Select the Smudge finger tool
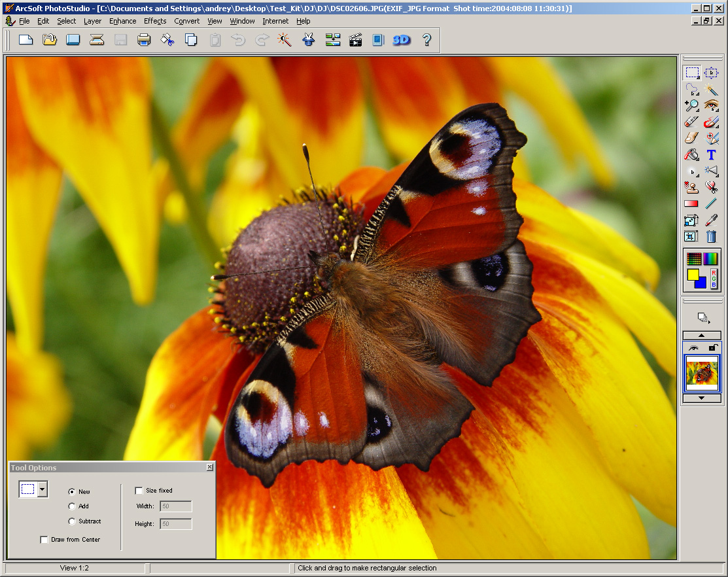 (x=692, y=138)
